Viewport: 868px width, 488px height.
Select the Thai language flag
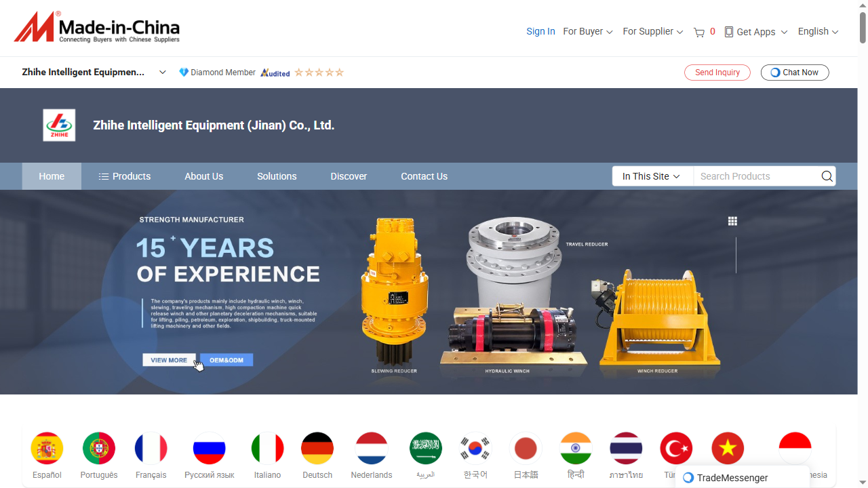[626, 449]
